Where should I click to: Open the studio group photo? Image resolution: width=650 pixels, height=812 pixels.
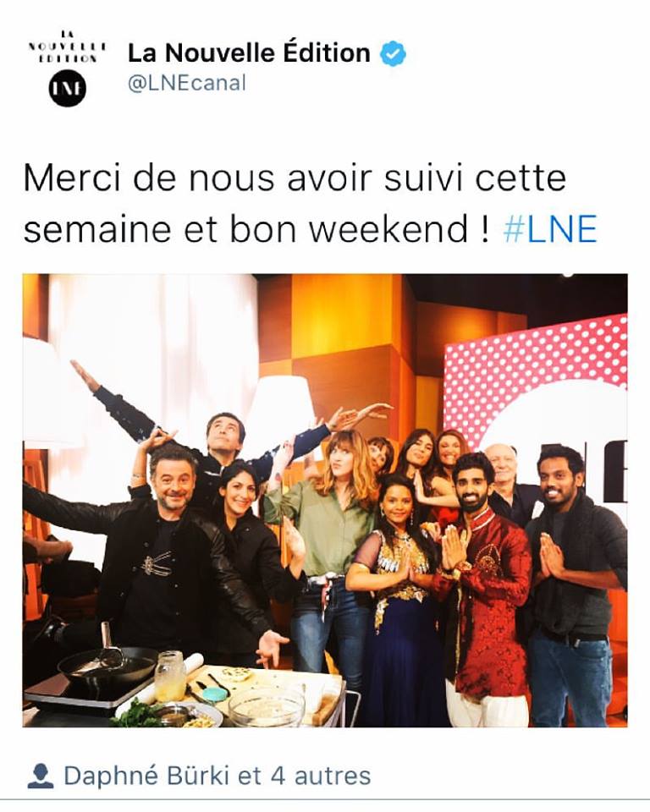(325, 500)
